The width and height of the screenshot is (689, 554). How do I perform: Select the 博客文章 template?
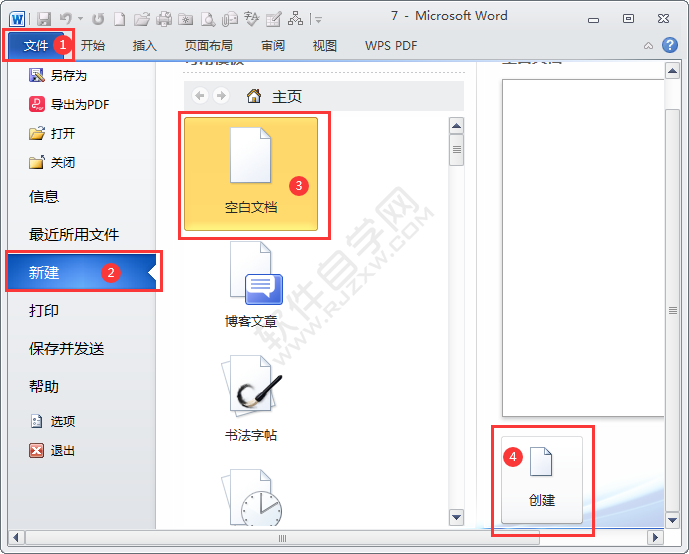point(251,286)
